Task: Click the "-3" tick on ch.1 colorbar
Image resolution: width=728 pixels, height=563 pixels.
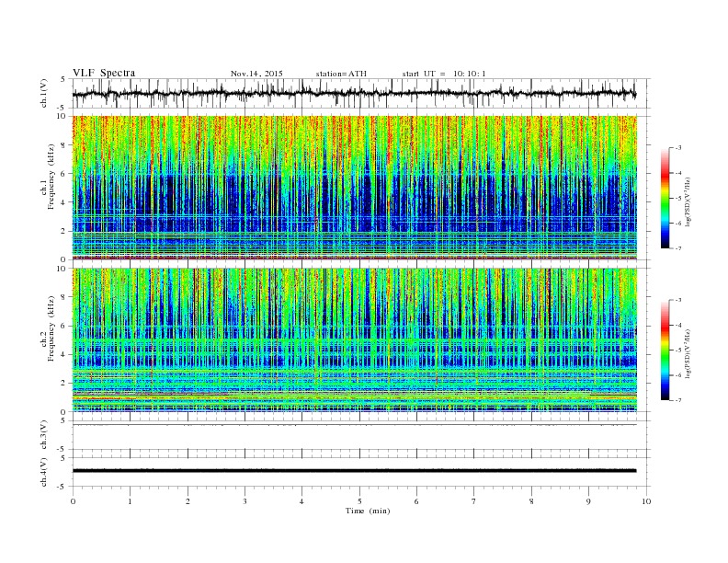Action: coord(678,148)
